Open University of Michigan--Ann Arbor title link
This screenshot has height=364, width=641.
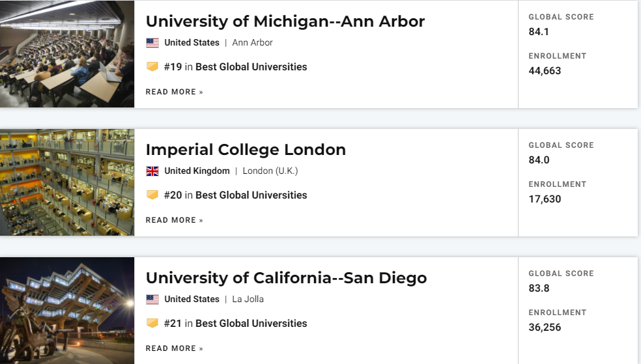[285, 21]
